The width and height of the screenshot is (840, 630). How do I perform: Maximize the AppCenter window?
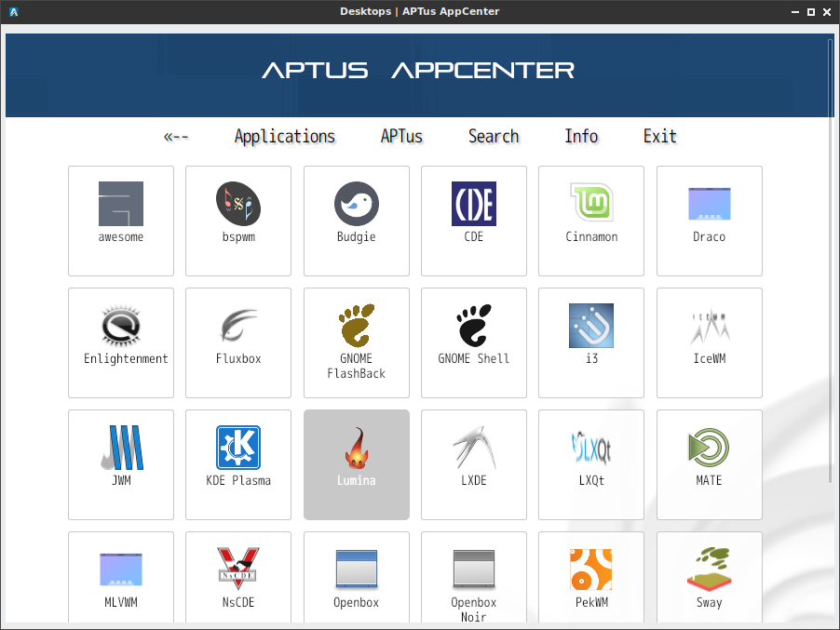click(811, 12)
